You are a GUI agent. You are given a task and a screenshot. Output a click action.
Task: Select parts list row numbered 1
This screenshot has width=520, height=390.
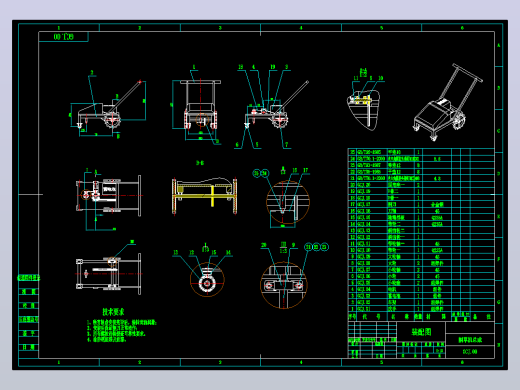tap(421, 309)
